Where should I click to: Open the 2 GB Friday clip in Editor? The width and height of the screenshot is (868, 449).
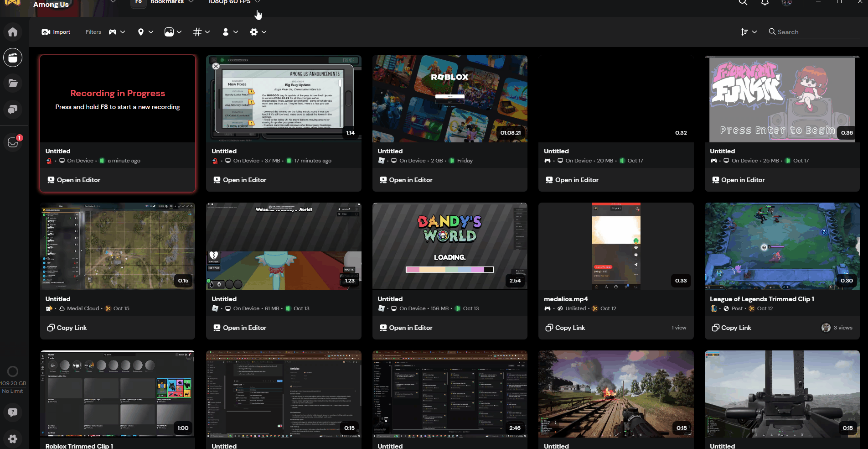pos(406,180)
